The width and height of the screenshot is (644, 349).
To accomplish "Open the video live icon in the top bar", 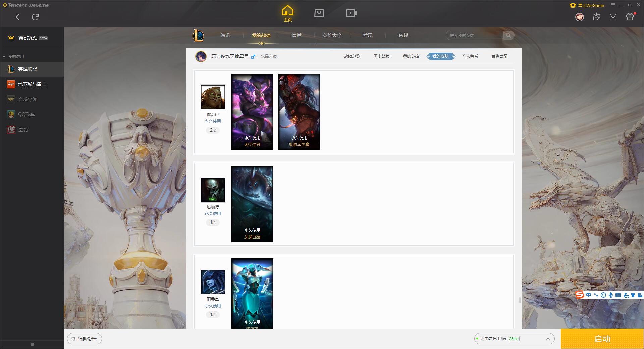I will [351, 13].
